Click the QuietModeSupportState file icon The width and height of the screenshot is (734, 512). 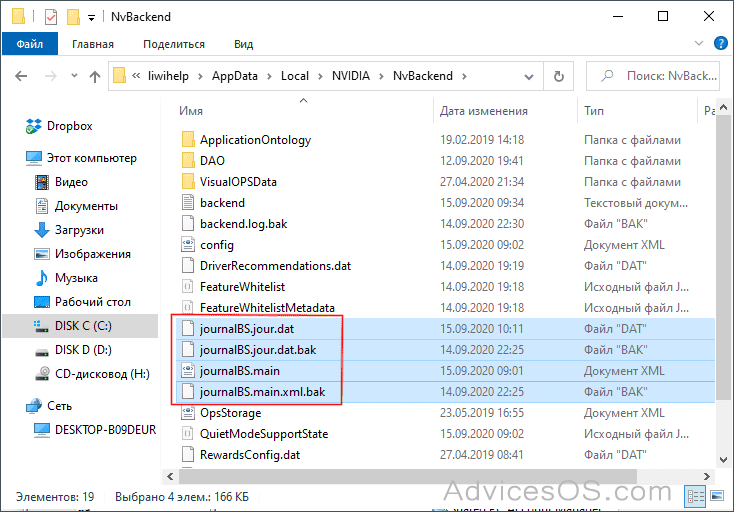(x=188, y=433)
